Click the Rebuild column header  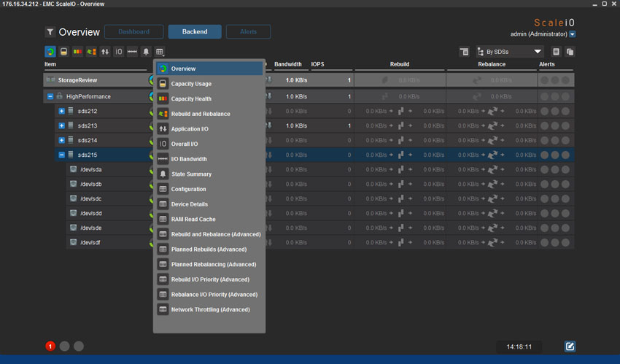pyautogui.click(x=400, y=64)
